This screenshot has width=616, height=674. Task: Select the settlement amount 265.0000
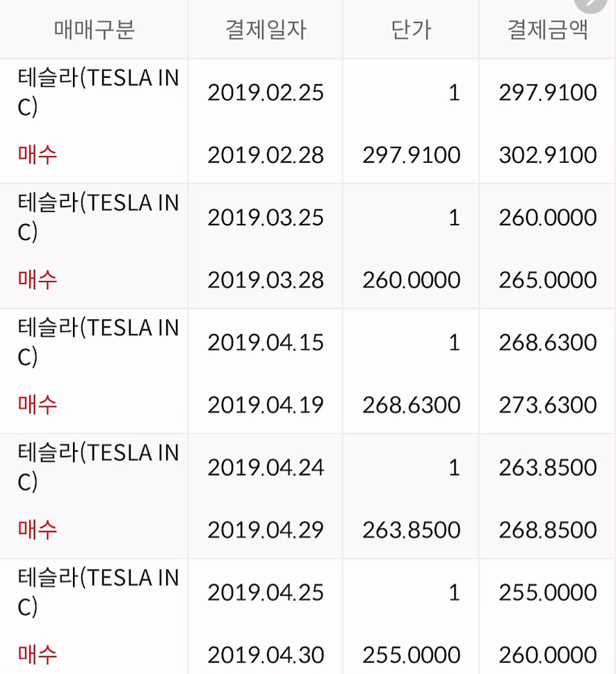click(x=548, y=280)
